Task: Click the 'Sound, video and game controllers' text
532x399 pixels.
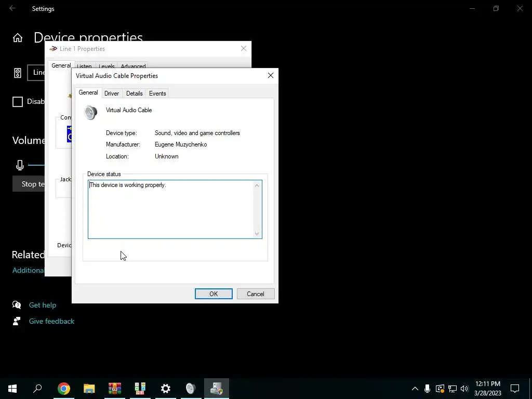Action: point(197,133)
